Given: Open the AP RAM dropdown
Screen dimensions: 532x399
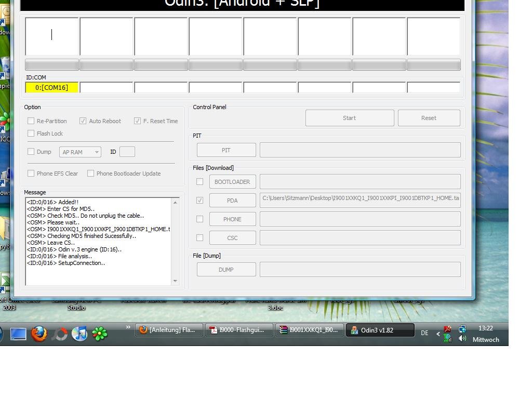Looking at the screenshot, I should point(80,152).
